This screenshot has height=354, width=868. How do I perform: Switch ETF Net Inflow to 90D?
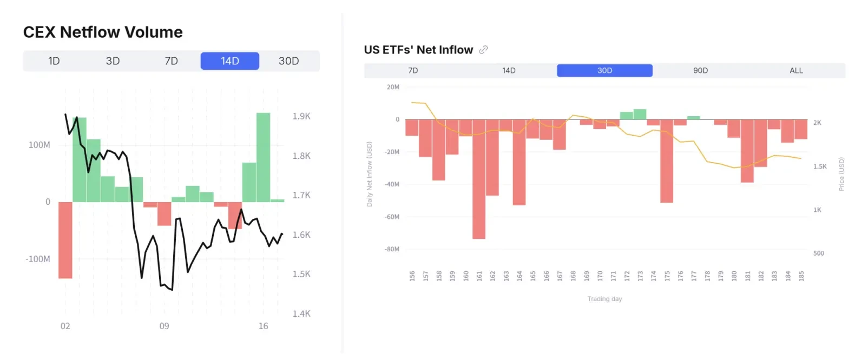click(x=700, y=71)
